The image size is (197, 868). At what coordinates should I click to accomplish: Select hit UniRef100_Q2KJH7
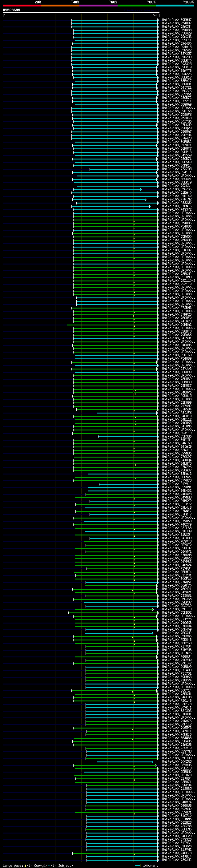click(x=177, y=250)
